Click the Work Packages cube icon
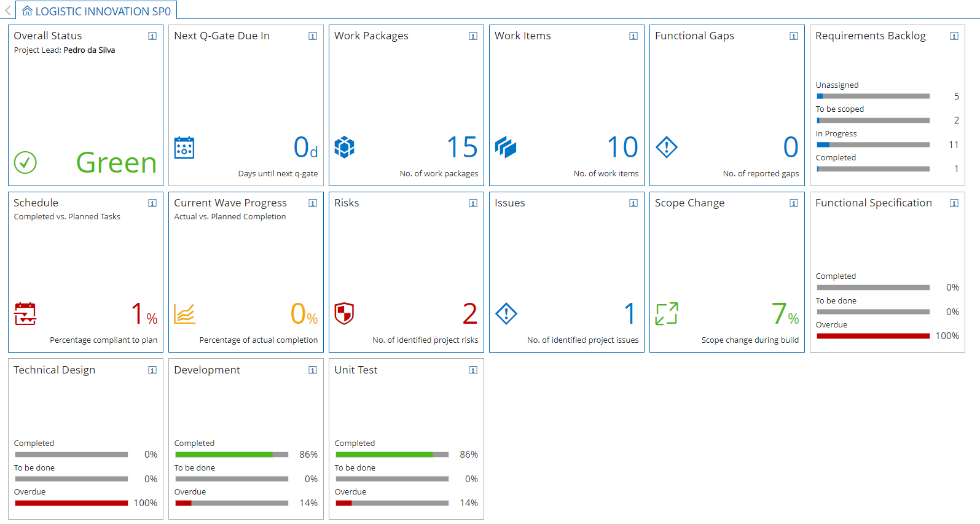The height and width of the screenshot is (524, 980). pos(345,147)
